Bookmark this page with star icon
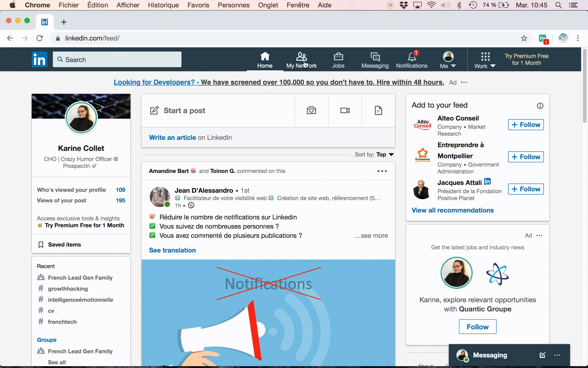Viewport: 588px width, 368px height. pyautogui.click(x=524, y=38)
